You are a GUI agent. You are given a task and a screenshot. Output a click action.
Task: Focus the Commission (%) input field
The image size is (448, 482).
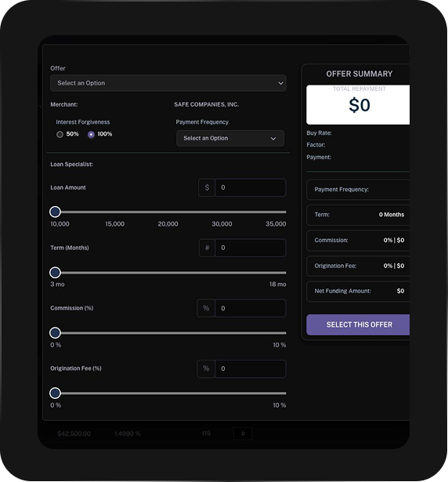(x=251, y=308)
